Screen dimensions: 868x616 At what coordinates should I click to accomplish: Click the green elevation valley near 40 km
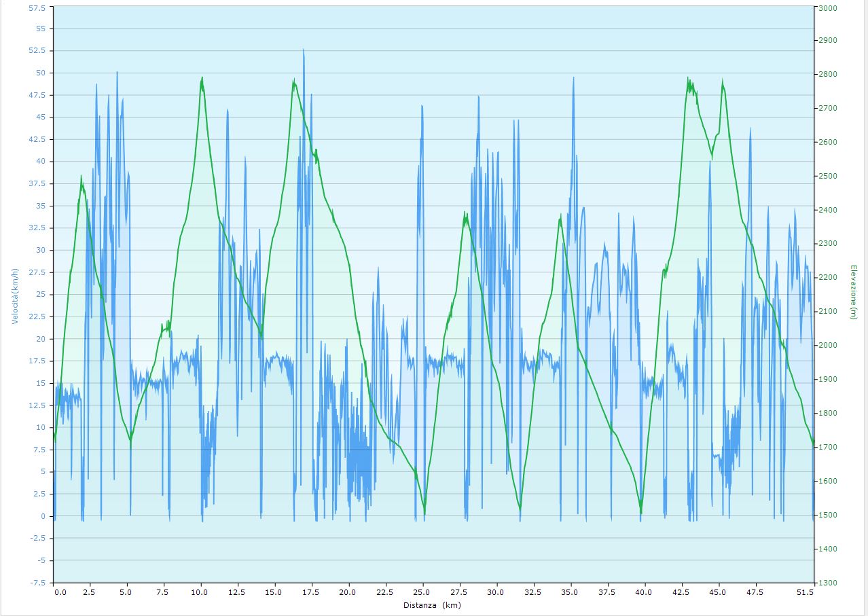click(640, 511)
